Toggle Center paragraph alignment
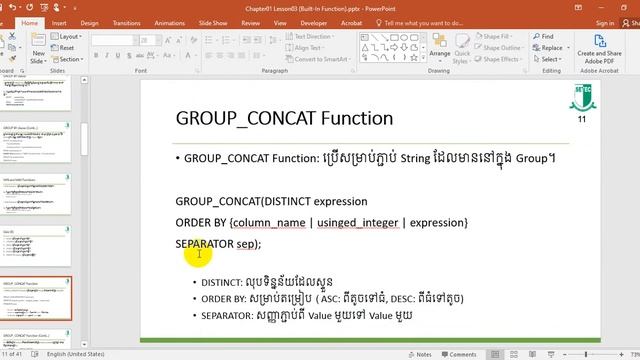 click(220, 55)
